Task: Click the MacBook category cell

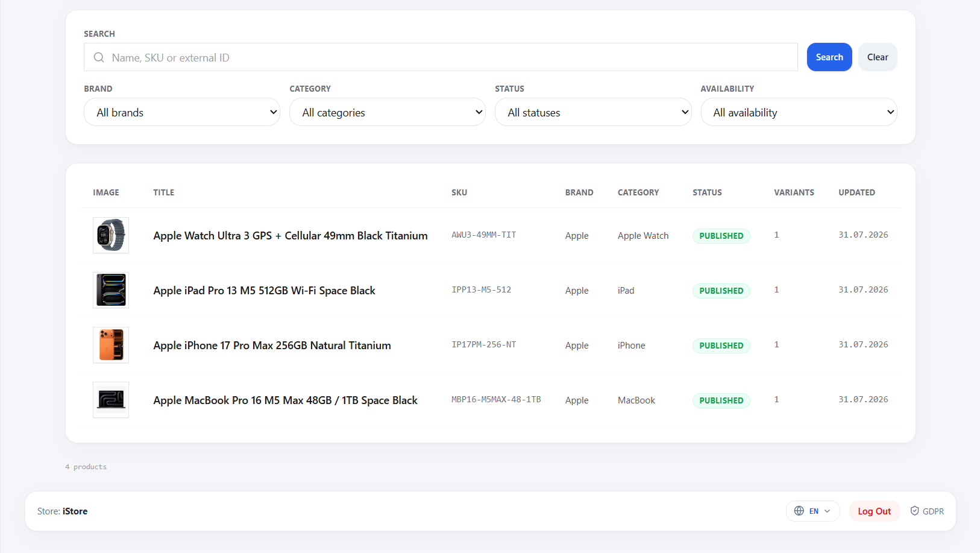Action: click(x=636, y=400)
